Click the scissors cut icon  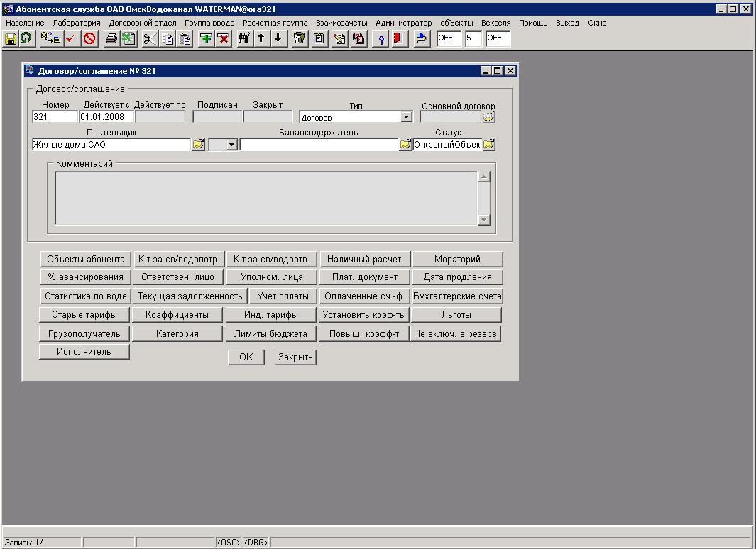click(x=149, y=39)
